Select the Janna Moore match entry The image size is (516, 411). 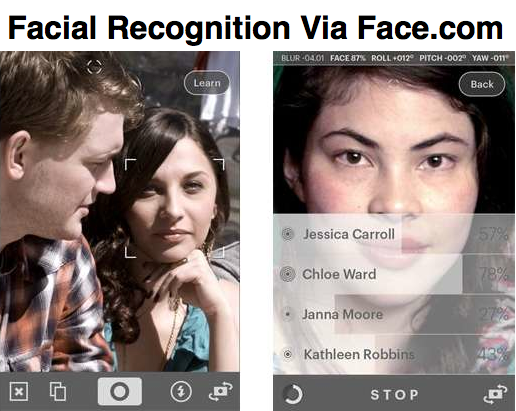coord(394,314)
